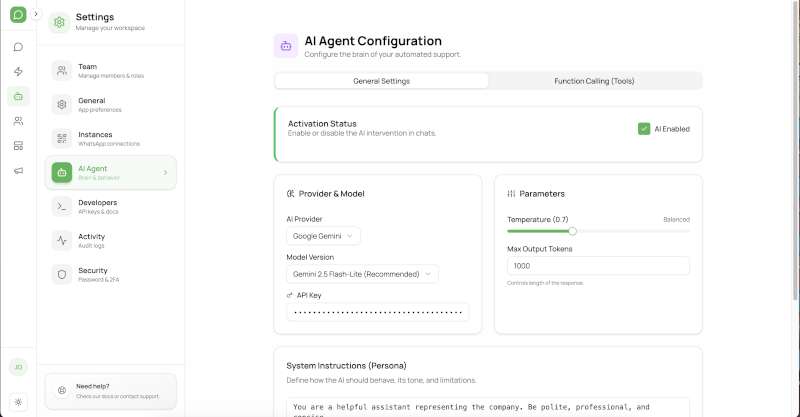
Task: Click the key icon beside API Key
Action: coord(289,295)
